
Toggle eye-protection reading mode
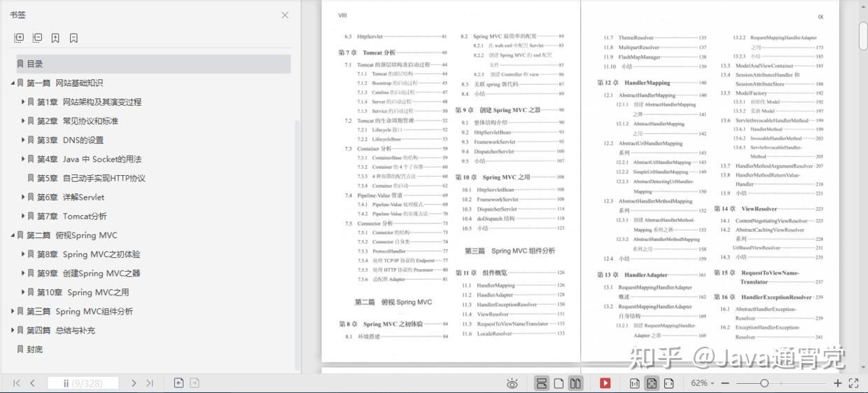point(512,383)
